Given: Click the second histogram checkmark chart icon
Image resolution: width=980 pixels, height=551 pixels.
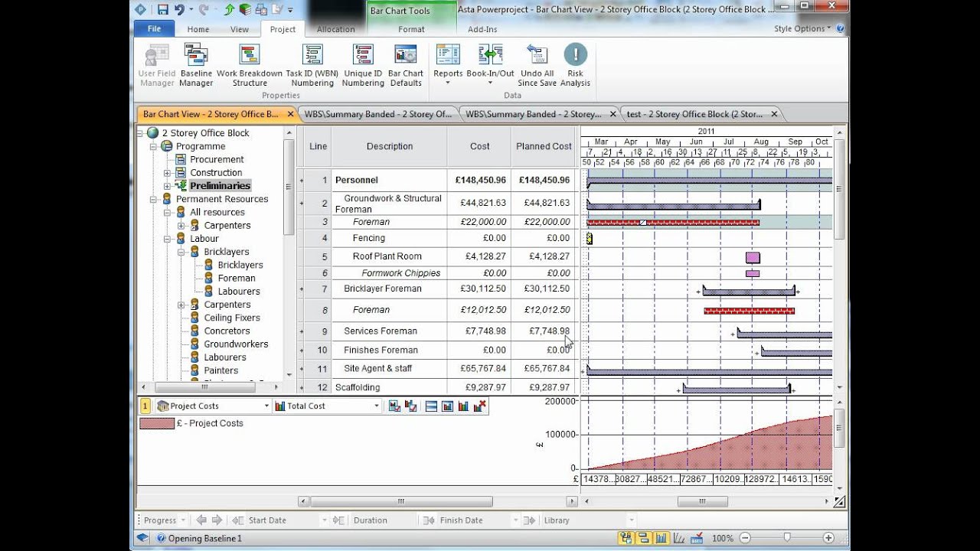Looking at the screenshot, I should click(x=410, y=406).
